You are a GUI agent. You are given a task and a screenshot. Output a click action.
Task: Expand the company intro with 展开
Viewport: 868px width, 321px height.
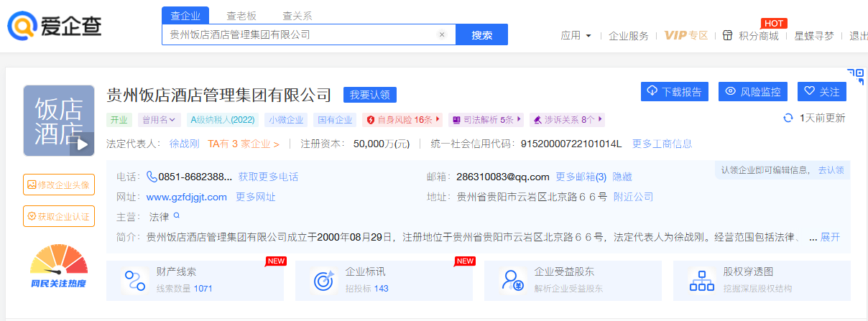click(830, 237)
